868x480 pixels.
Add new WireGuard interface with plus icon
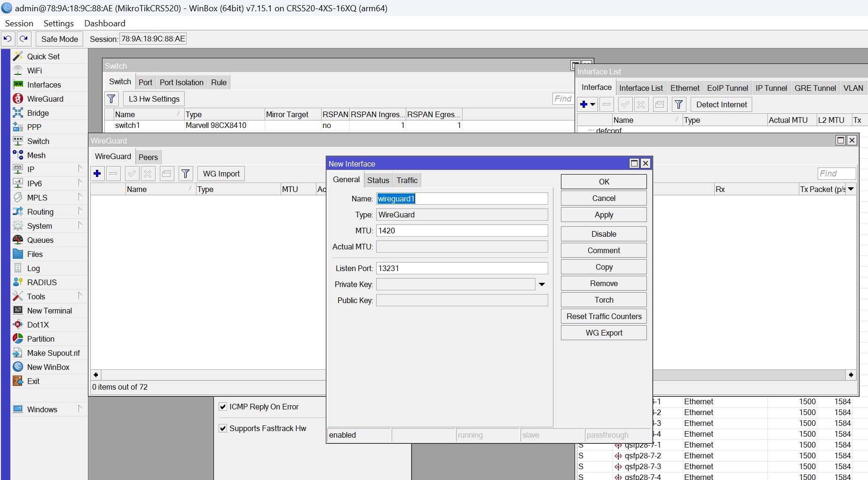tap(97, 174)
